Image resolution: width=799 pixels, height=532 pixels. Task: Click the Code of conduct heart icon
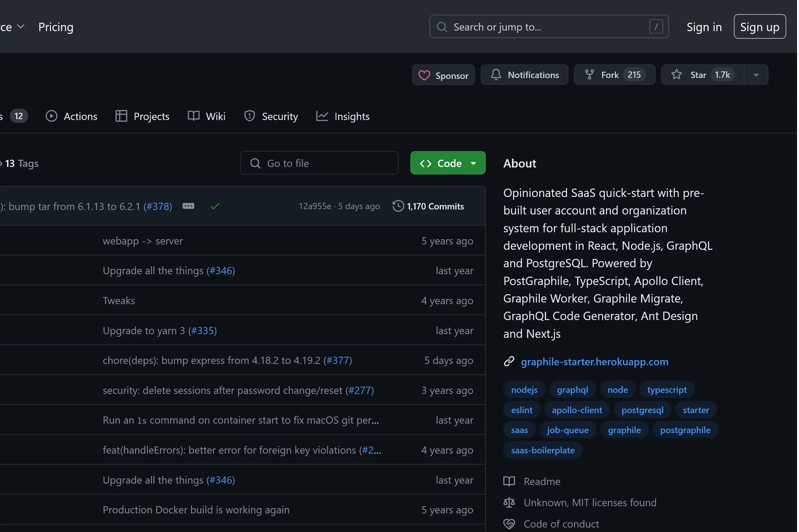click(509, 524)
